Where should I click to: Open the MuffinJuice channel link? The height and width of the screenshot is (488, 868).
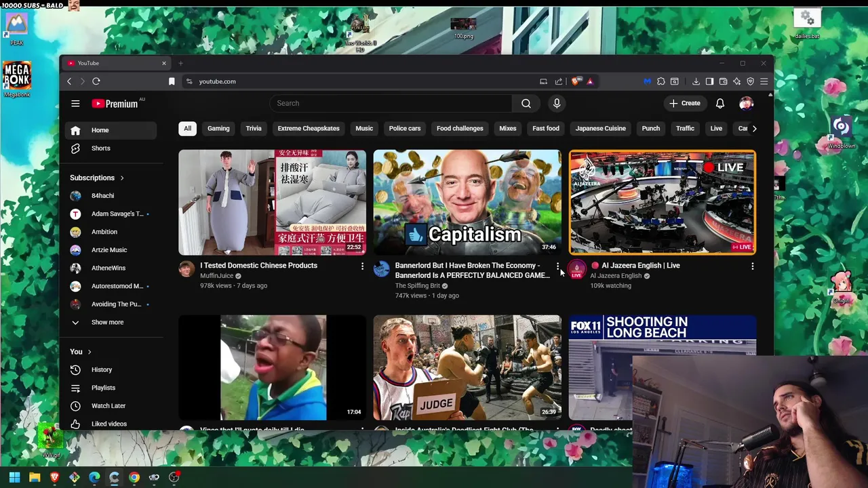pos(216,276)
